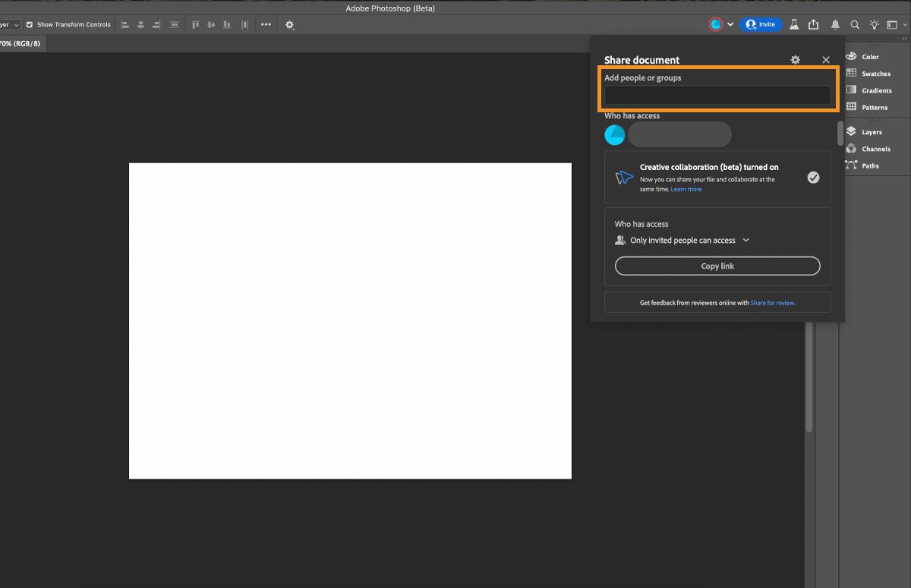Align layers to horizontal centers
Screen dimensions: 911x588
(x=140, y=24)
